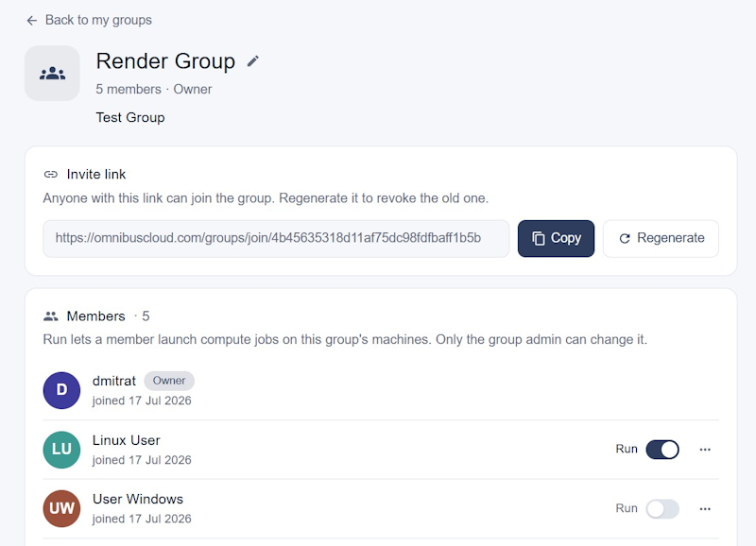The width and height of the screenshot is (756, 546).
Task: Click 'joined 17 Jul 2026' under dmitrat
Action: (142, 401)
